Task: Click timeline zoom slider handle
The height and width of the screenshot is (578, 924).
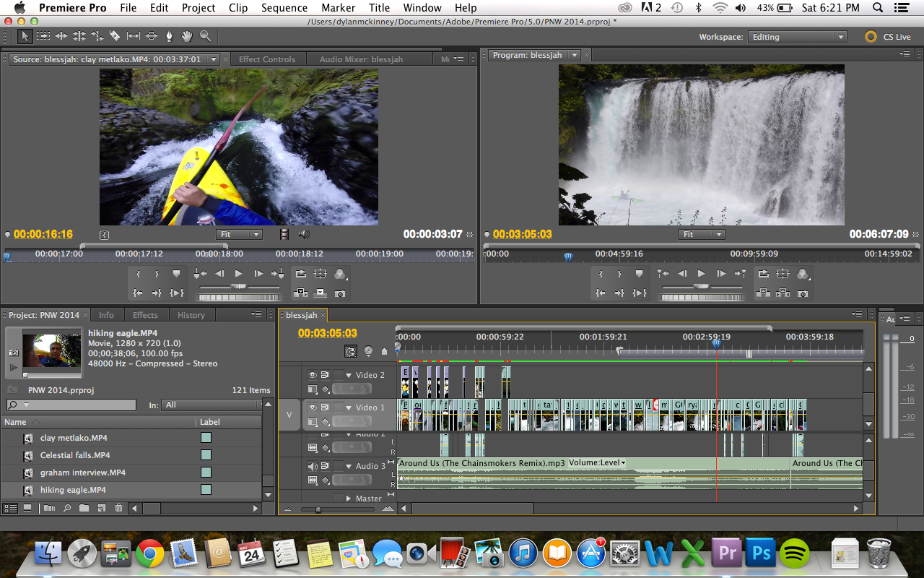Action: tap(318, 509)
